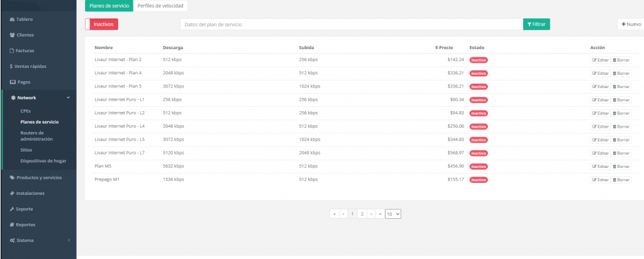Open Soporte in the sidebar
The height and width of the screenshot is (259, 644).
(21, 209)
